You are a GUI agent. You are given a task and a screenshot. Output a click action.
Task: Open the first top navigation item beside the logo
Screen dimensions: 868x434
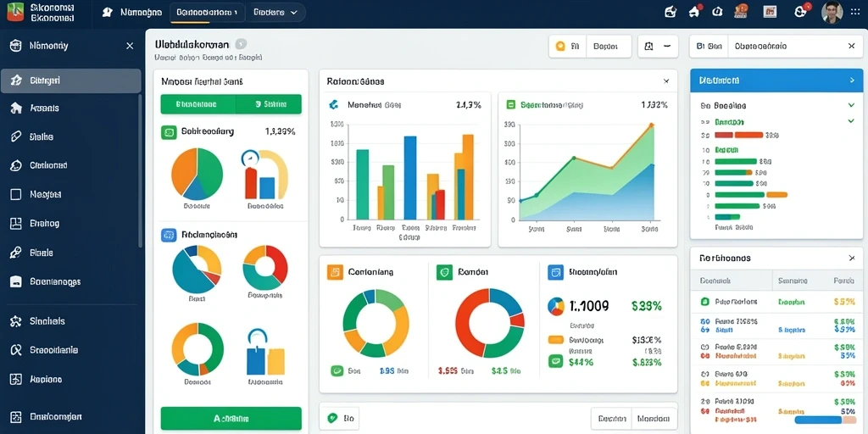(132, 12)
